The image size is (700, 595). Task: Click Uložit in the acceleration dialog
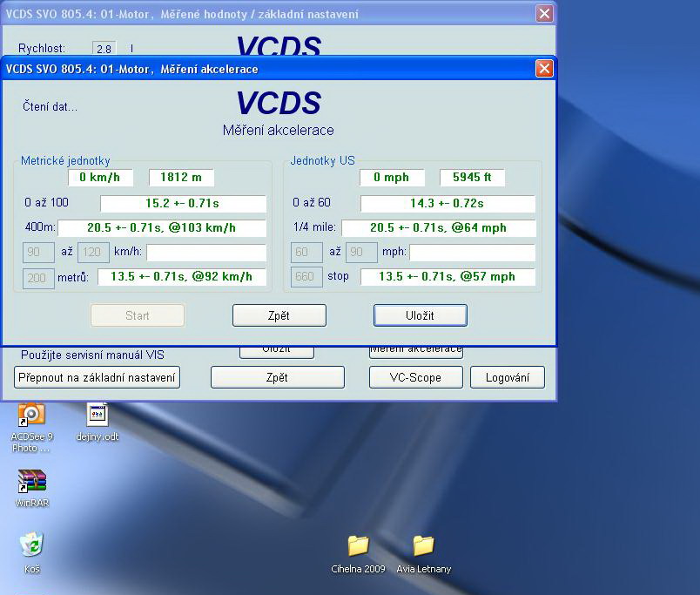click(420, 315)
